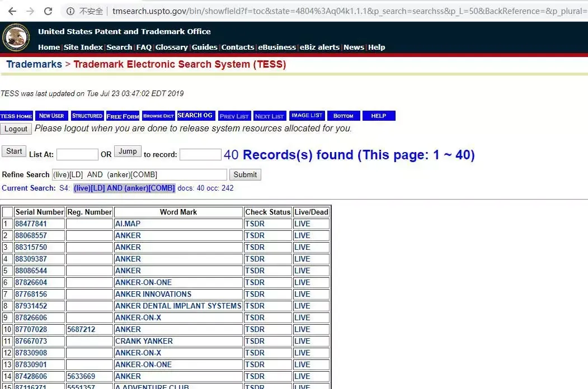
Task: Open serial number 88315750
Action: point(31,248)
